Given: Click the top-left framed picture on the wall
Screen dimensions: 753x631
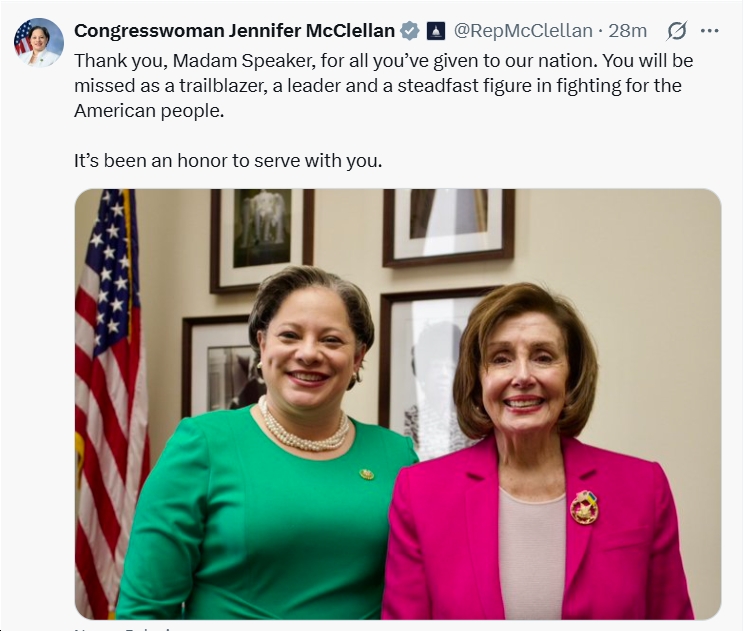Looking at the screenshot, I should click(262, 238).
